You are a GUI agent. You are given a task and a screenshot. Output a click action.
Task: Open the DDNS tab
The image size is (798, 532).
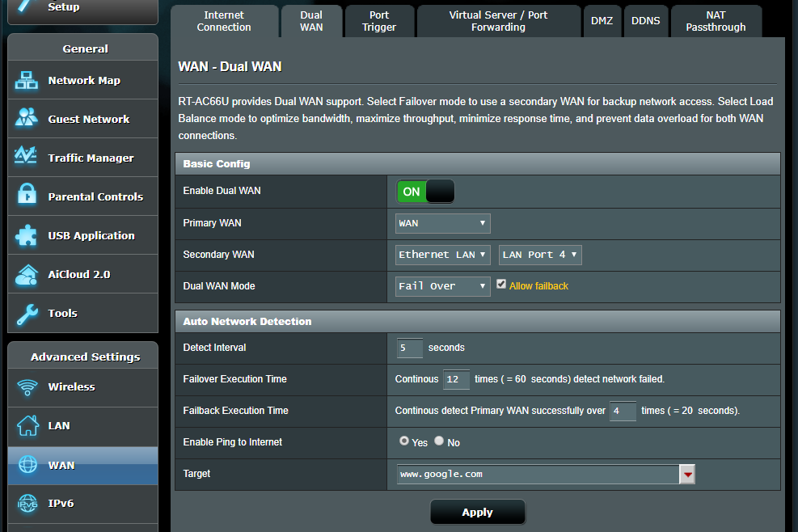645,21
